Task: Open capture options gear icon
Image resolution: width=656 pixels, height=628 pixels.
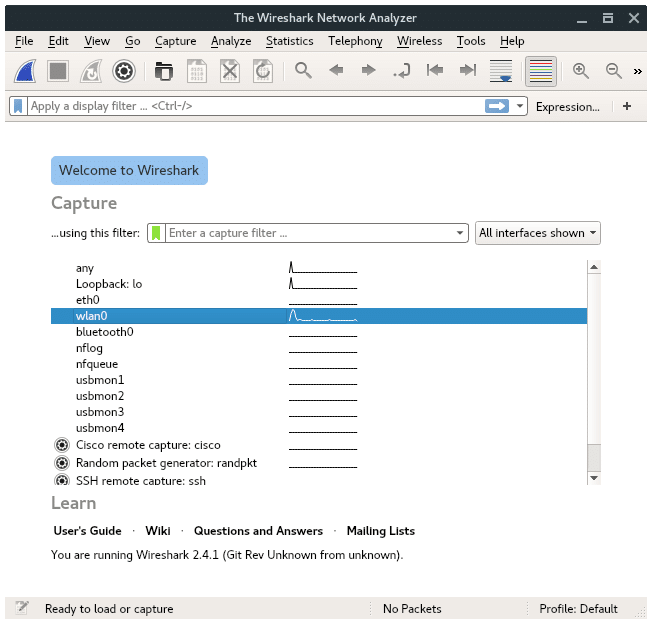Action: [124, 71]
